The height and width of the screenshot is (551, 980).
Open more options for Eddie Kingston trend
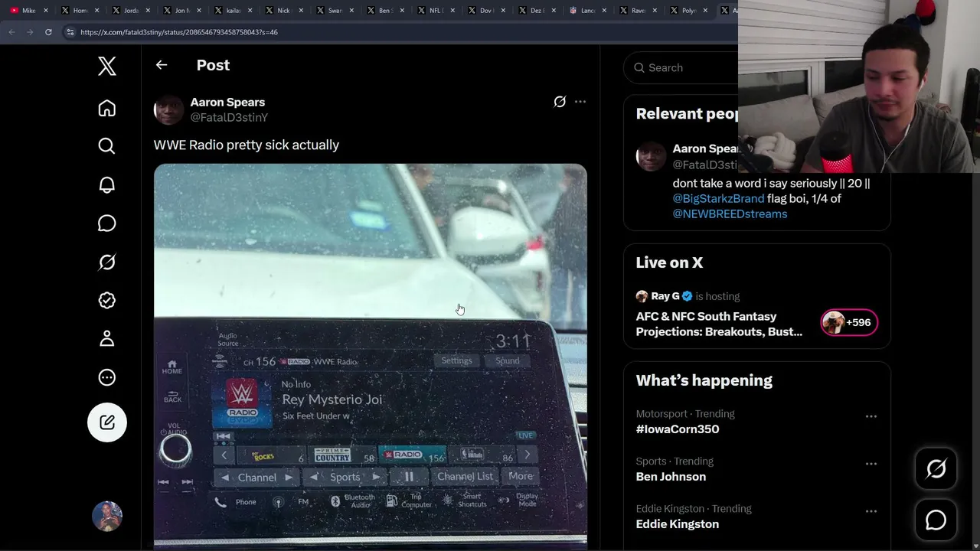(871, 511)
